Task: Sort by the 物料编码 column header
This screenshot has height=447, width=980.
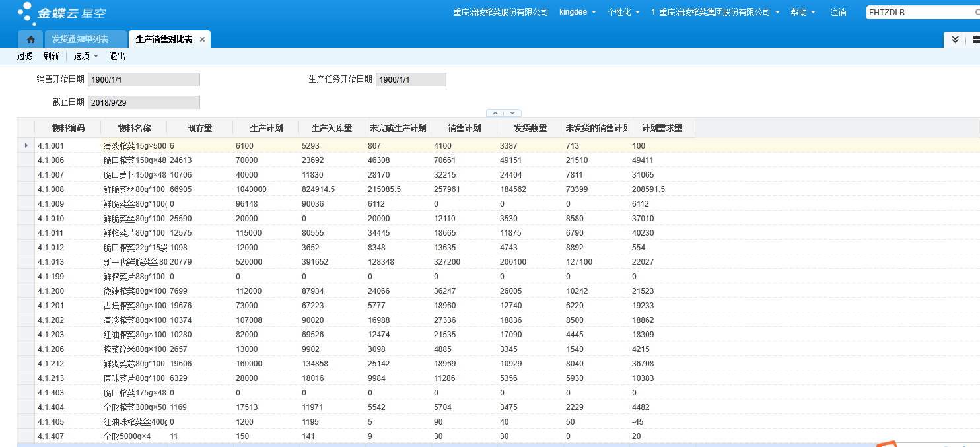Action: (68, 128)
